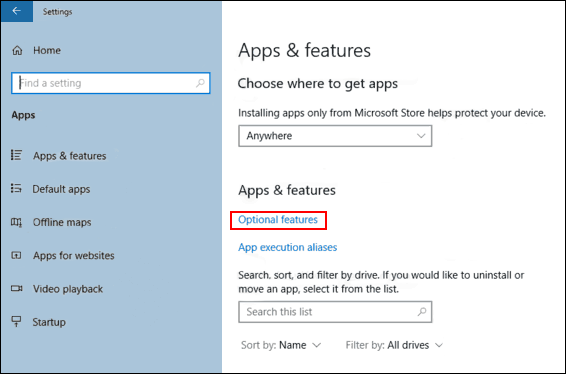Open Apps for websites page
Image resolution: width=566 pixels, height=374 pixels.
[x=74, y=256]
